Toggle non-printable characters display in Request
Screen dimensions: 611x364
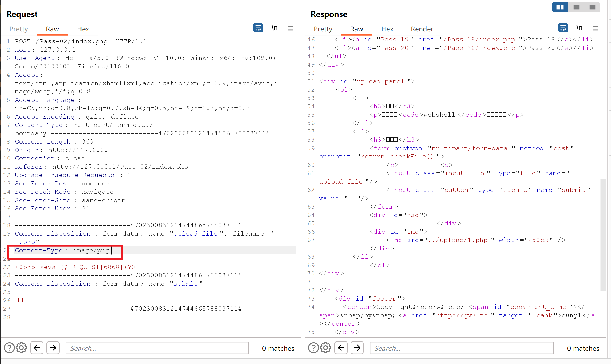tap(274, 28)
